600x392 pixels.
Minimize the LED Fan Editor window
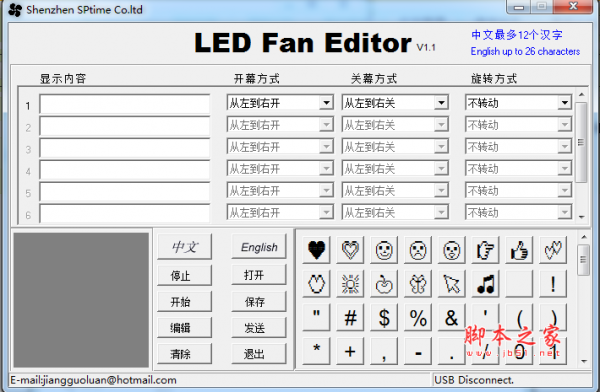click(518, 7)
